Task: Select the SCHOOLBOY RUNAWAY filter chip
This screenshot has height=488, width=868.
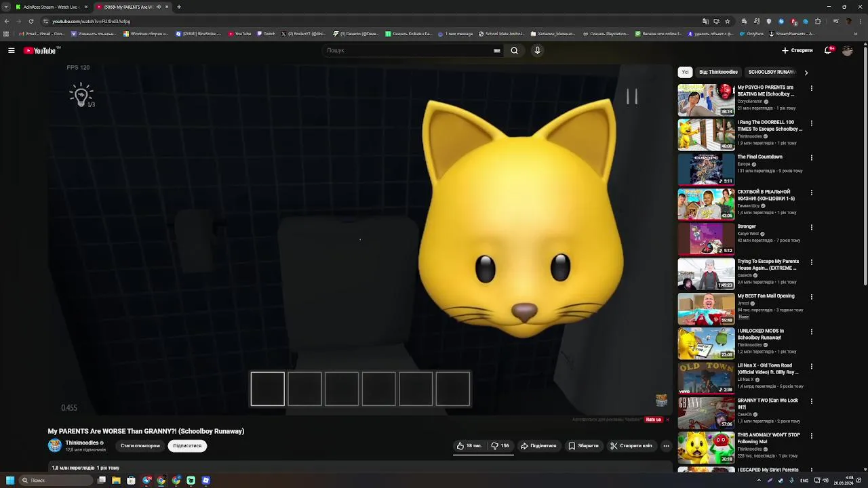Action: pyautogui.click(x=772, y=72)
